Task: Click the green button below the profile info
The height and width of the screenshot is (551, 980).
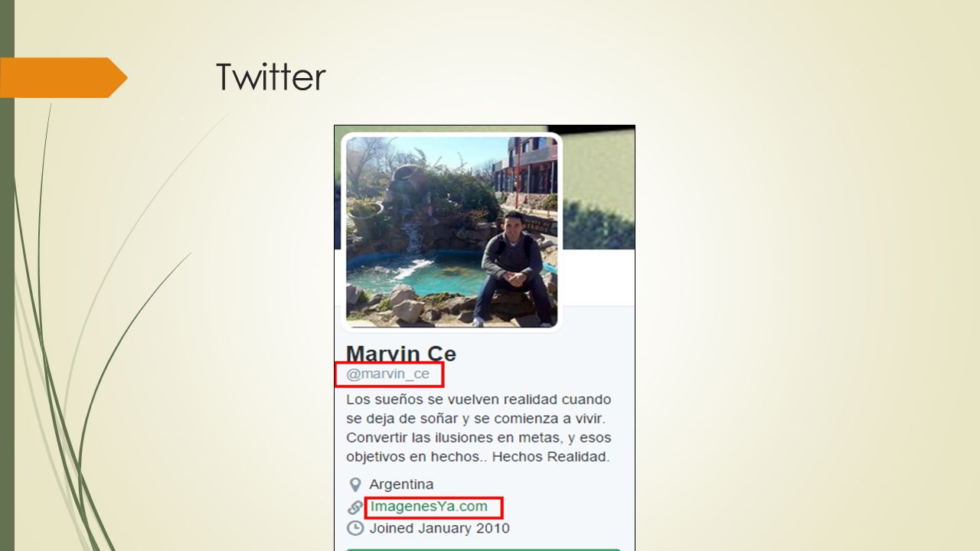Action: [x=483, y=549]
